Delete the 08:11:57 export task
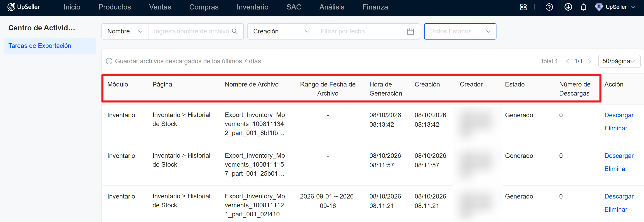Screen dimensions: 644x222 pyautogui.click(x=616, y=169)
